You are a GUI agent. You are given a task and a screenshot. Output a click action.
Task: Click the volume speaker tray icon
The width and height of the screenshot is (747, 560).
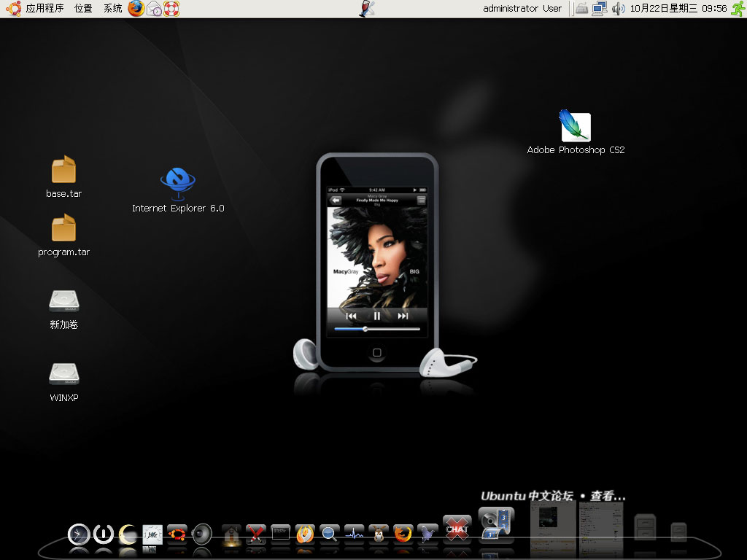pos(618,9)
